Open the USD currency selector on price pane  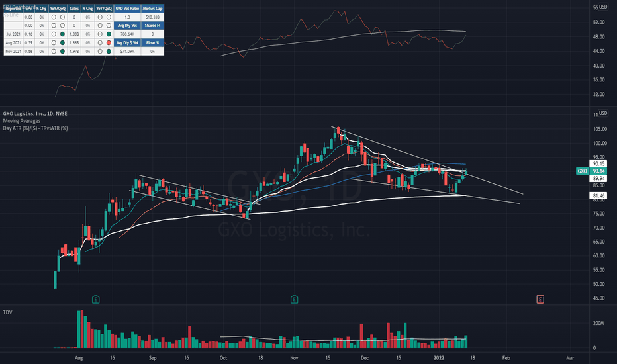click(603, 113)
